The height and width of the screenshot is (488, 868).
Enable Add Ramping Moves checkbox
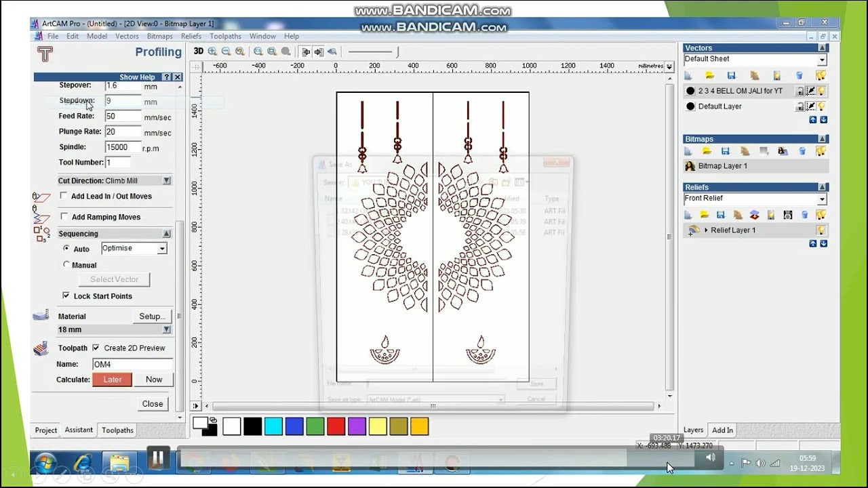click(x=64, y=217)
